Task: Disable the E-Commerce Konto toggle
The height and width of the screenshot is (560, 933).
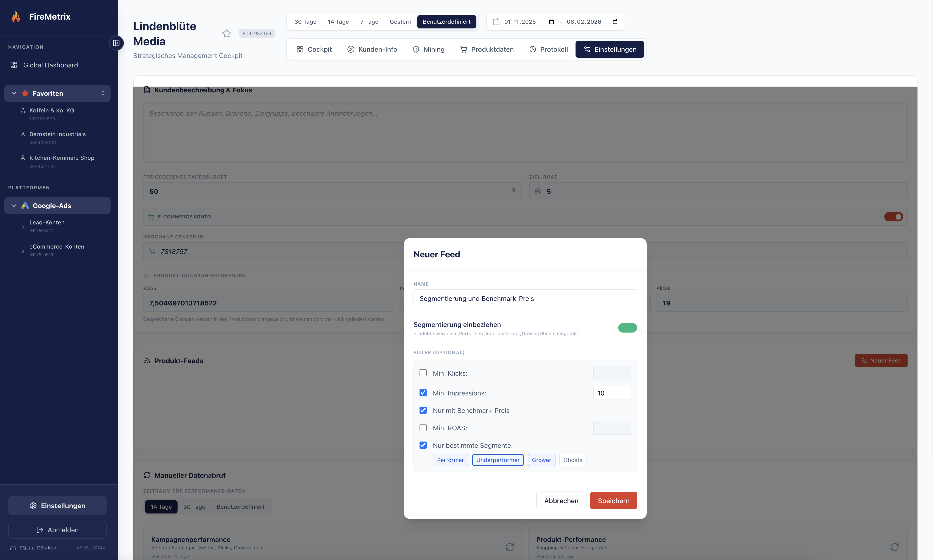Action: [893, 216]
